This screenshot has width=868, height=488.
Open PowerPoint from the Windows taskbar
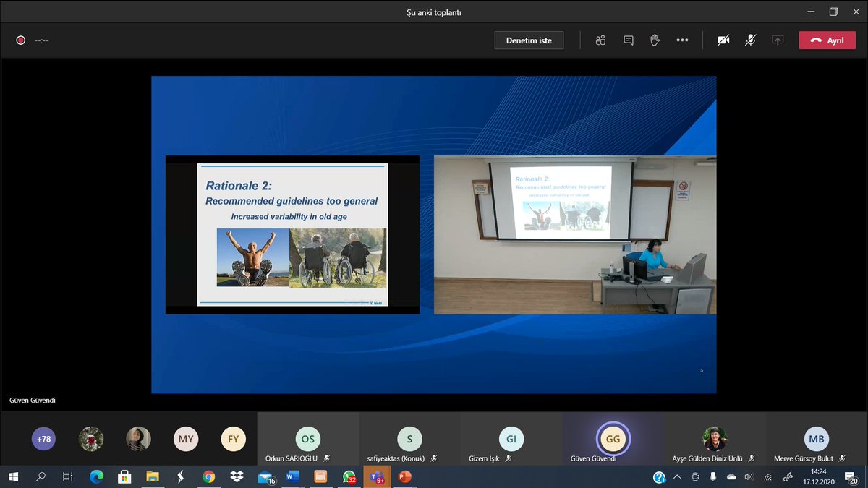404,477
